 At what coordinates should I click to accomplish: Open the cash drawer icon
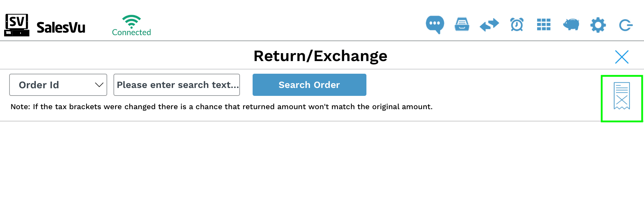click(462, 24)
